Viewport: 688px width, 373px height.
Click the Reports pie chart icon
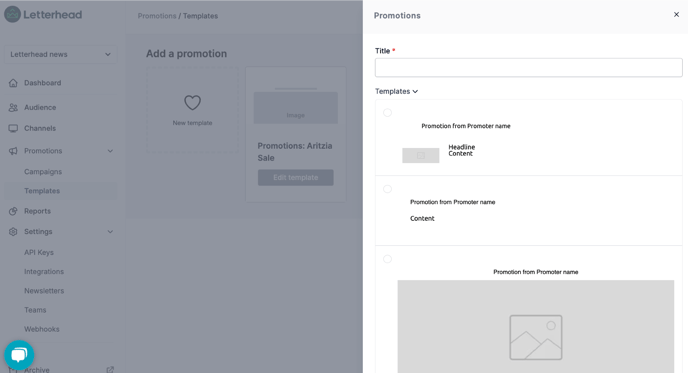point(13,211)
